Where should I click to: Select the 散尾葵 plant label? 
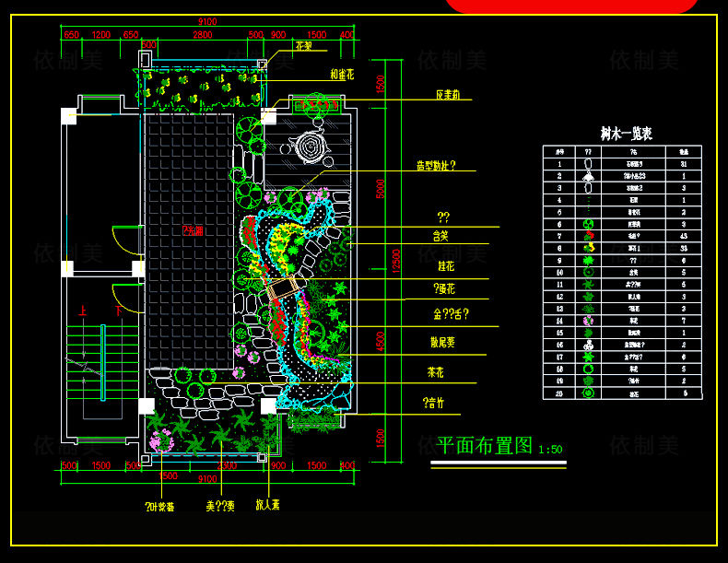(x=447, y=341)
